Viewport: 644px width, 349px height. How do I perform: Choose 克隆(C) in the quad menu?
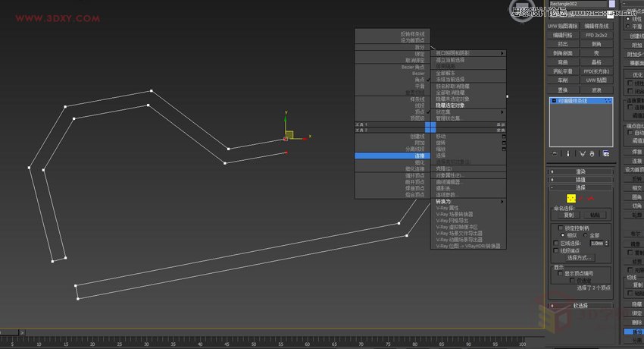[x=444, y=168]
